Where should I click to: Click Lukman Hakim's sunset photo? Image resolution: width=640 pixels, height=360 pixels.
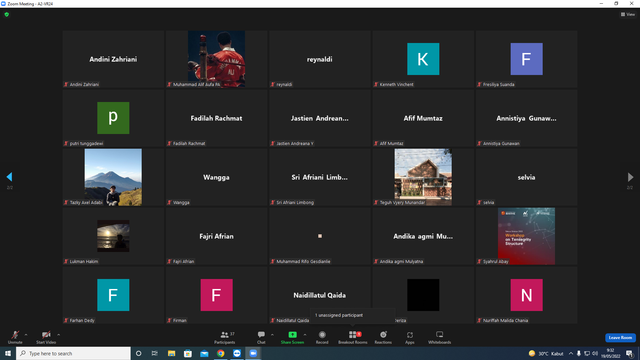click(x=113, y=236)
